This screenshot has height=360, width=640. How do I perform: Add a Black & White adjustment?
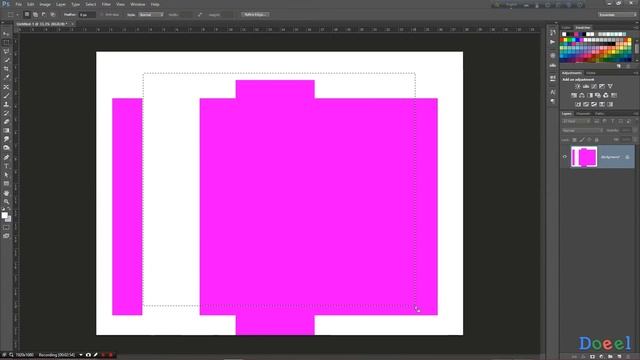[x=590, y=96]
